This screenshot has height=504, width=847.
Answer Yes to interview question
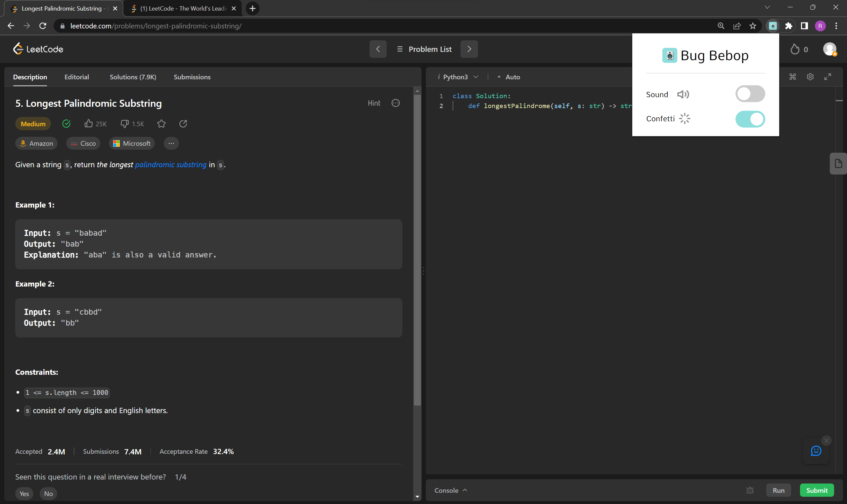24,493
